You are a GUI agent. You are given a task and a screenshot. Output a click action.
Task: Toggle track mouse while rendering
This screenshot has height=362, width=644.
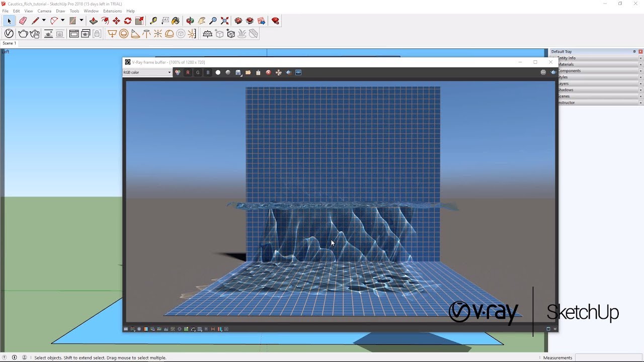tap(278, 72)
